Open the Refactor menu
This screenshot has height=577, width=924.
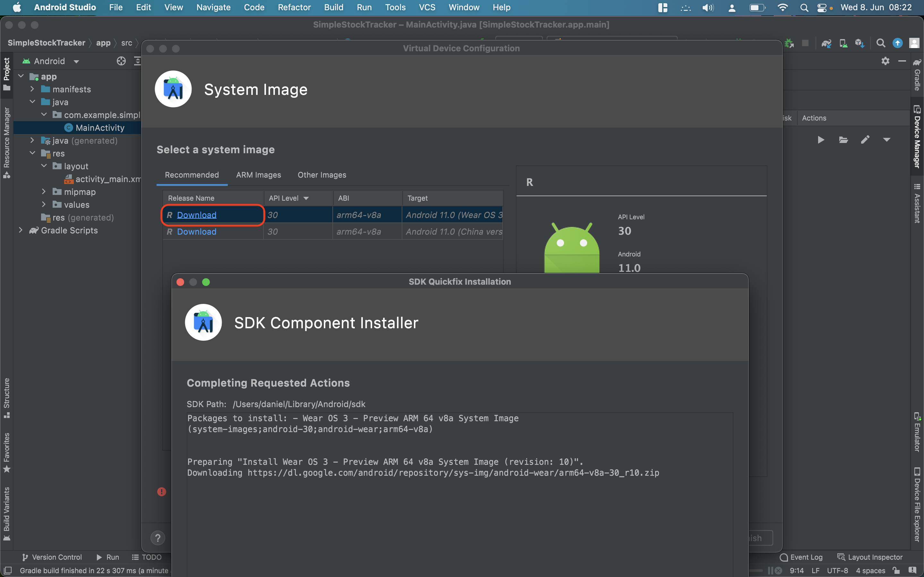coord(294,7)
